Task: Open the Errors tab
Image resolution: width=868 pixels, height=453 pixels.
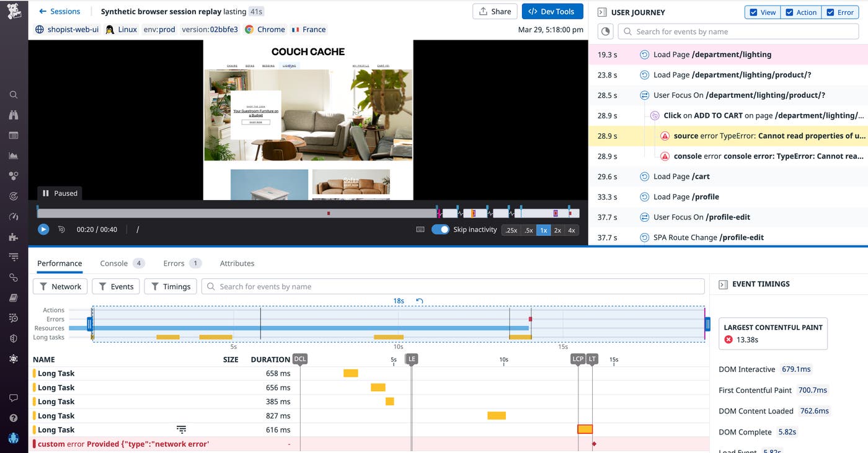Action: point(174,263)
